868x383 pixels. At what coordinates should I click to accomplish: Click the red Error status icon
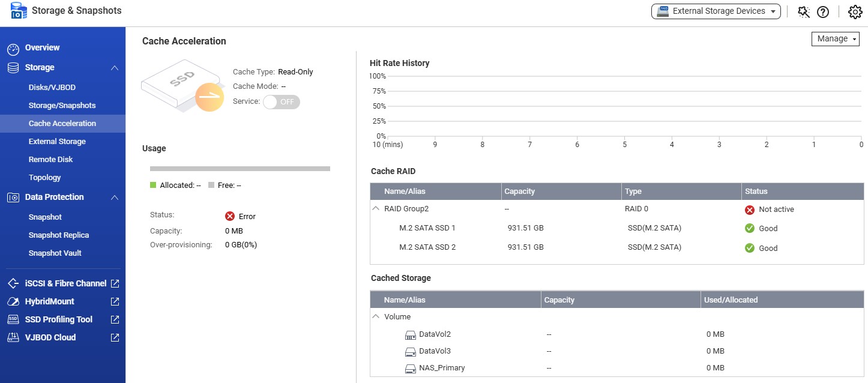pos(229,216)
